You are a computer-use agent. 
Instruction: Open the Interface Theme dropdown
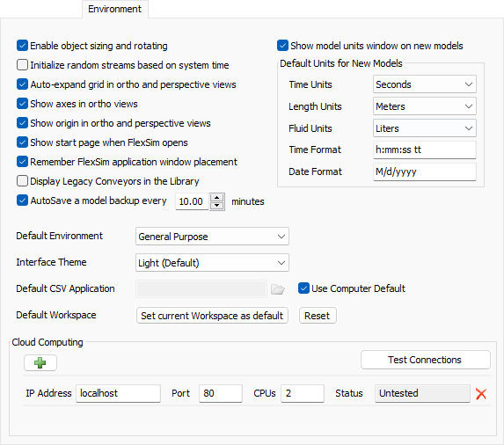(212, 263)
